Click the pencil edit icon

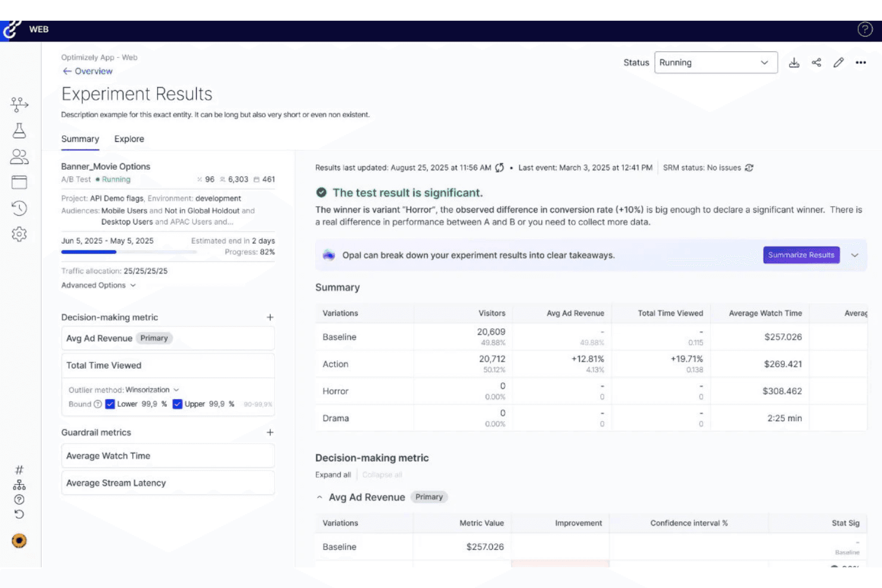[x=838, y=63]
